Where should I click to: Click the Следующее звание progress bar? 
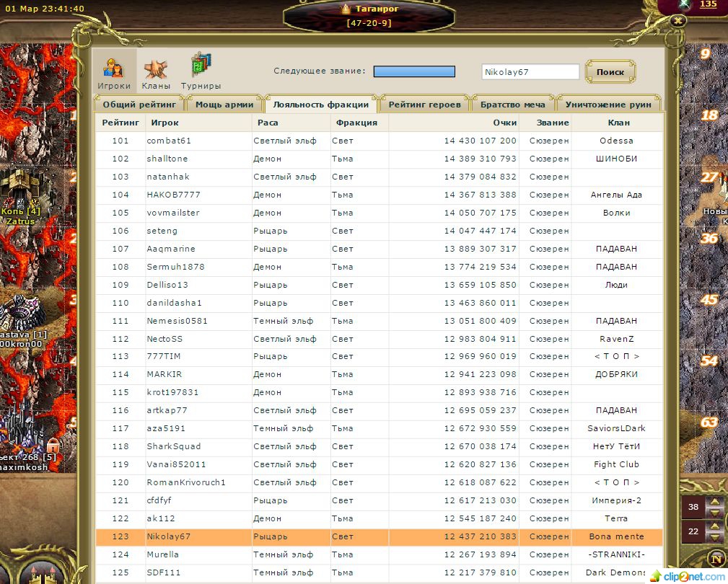point(414,71)
